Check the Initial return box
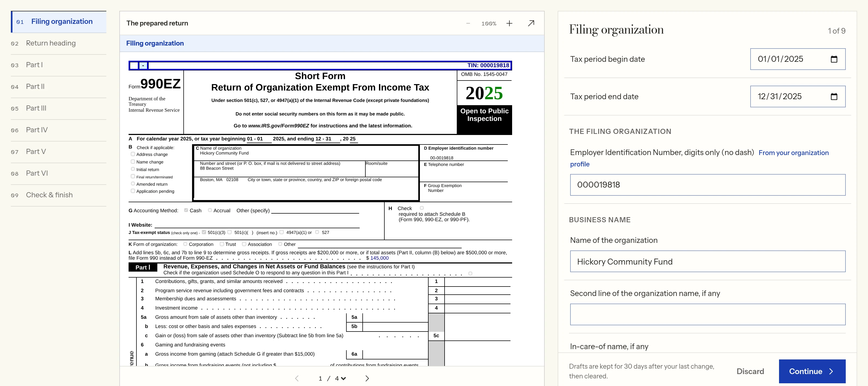 coord(133,169)
